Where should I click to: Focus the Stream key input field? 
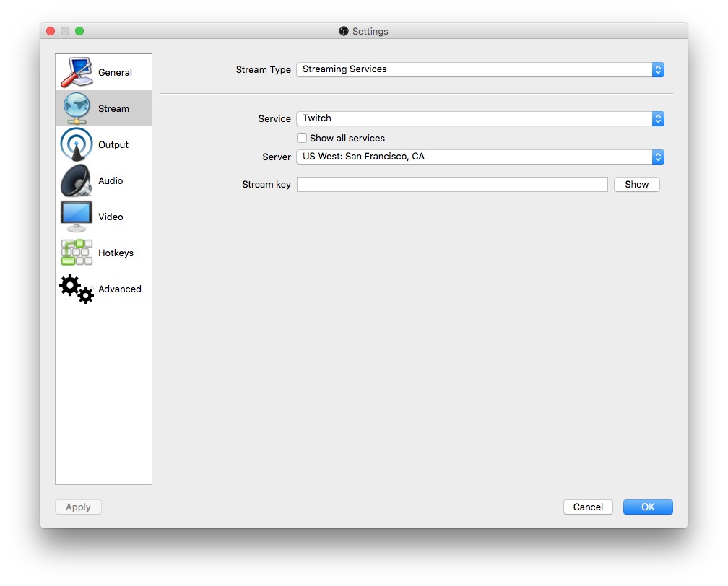coord(452,184)
